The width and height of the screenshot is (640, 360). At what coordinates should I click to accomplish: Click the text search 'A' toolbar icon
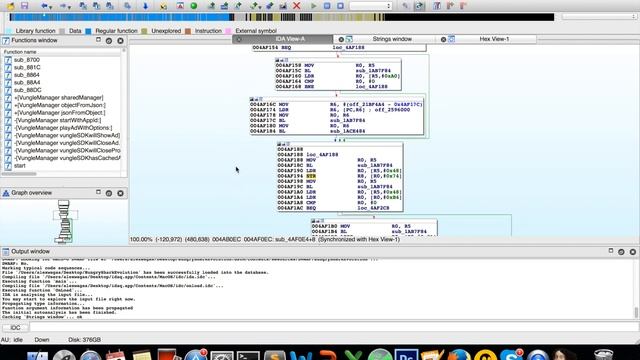point(180,6)
